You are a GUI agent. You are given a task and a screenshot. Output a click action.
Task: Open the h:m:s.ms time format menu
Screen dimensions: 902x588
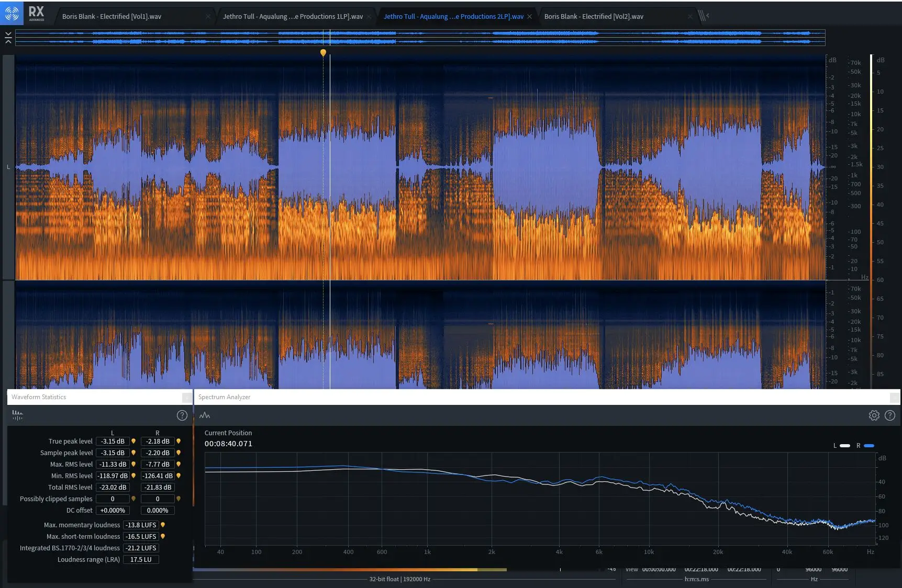[697, 579]
